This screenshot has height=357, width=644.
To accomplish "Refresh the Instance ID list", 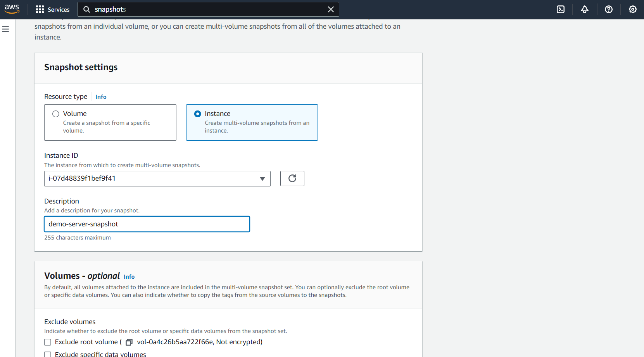I will click(292, 178).
